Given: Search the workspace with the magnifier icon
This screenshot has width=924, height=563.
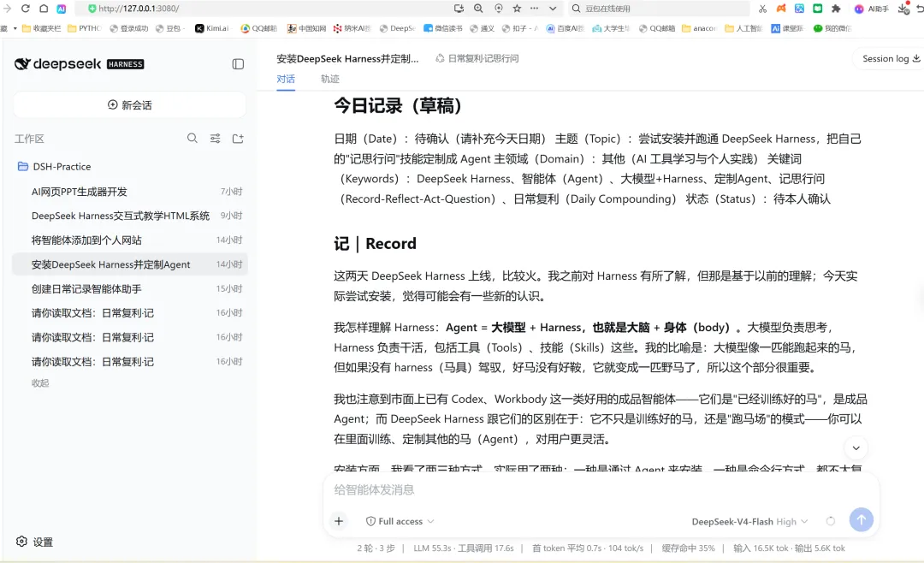Looking at the screenshot, I should 192,138.
